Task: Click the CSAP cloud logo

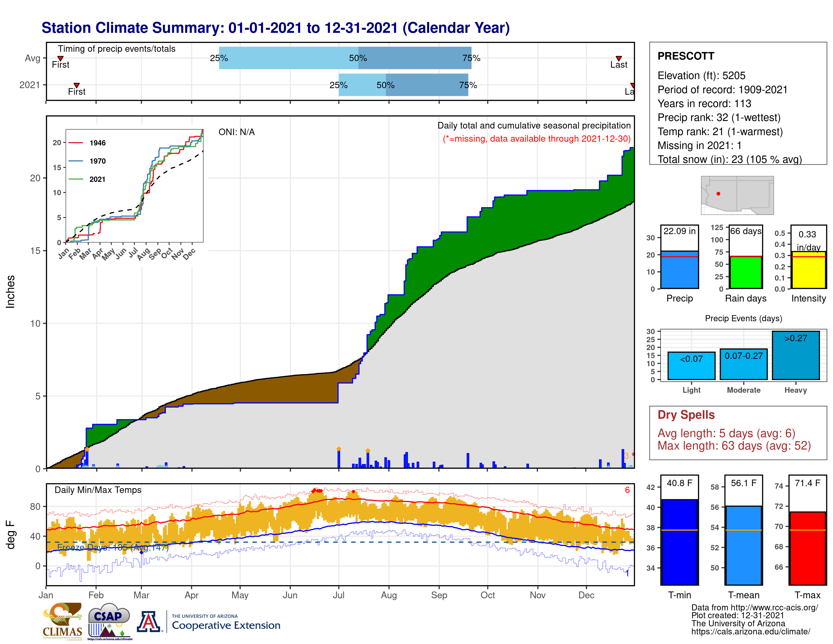Action: pos(110,621)
